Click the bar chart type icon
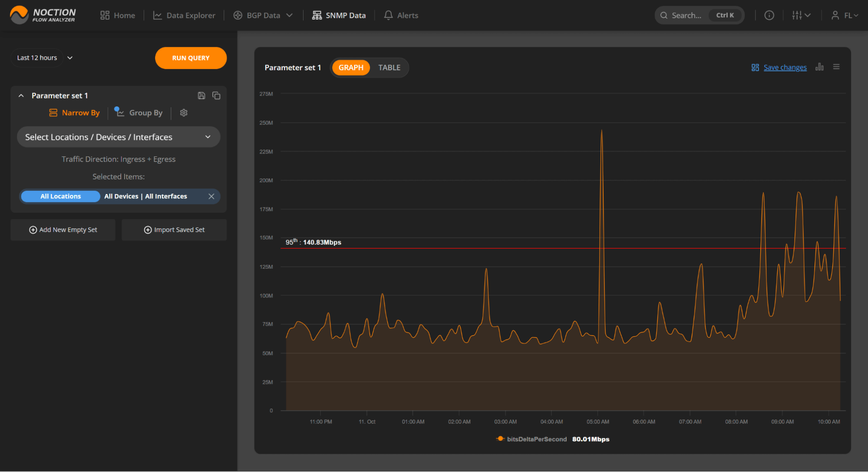Screen dimensions: 868x472 coord(819,67)
